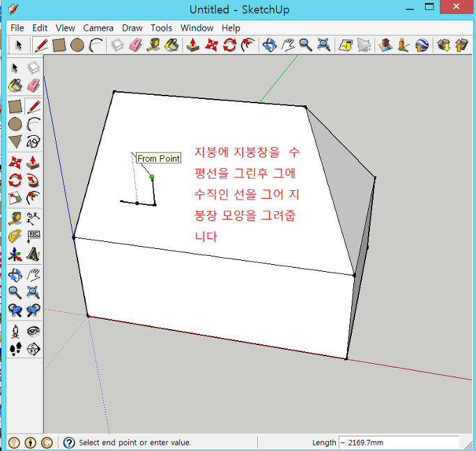The height and width of the screenshot is (451, 476).
Task: Open the Draw menu
Action: point(132,28)
